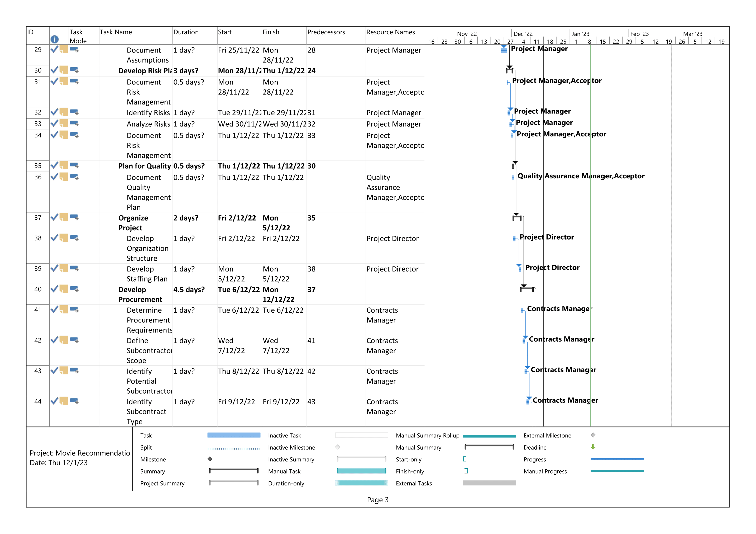Click the Split dotted bar symbol in legend

[x=234, y=447]
